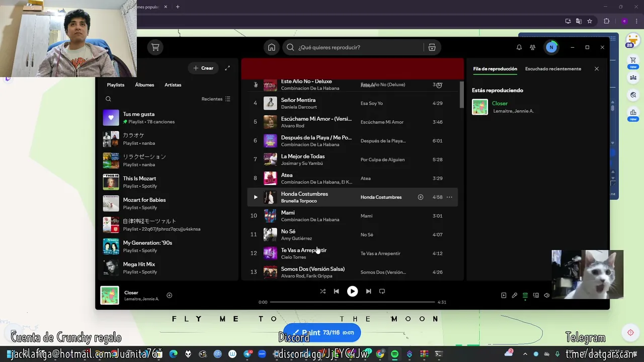This screenshot has height=362, width=644.
Task: Click now playing Closer album thumbnail
Action: point(110,296)
